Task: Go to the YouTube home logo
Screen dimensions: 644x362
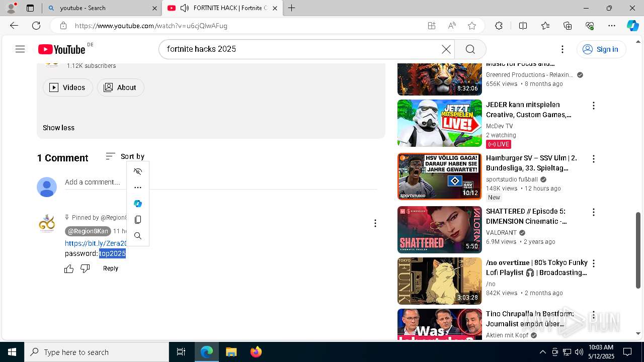Action: (x=61, y=49)
